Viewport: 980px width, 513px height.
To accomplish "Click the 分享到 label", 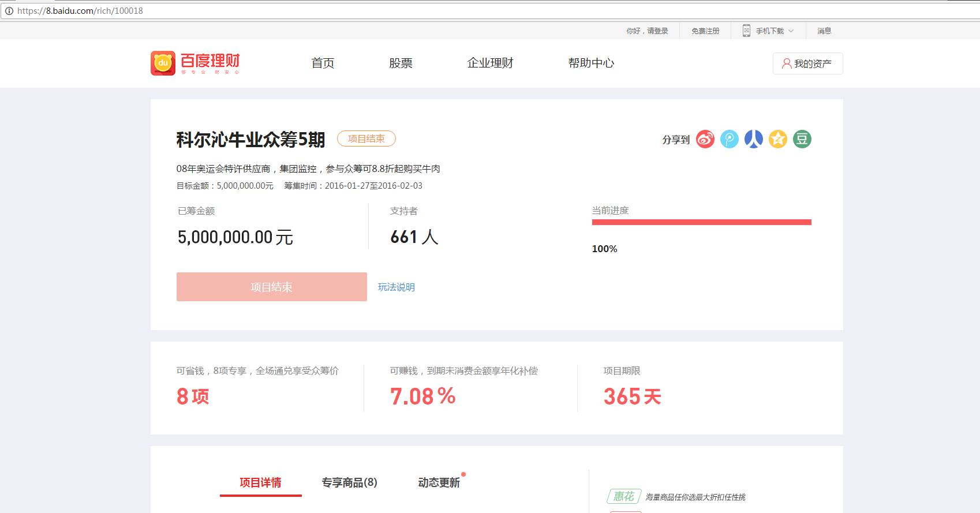I will (x=676, y=140).
